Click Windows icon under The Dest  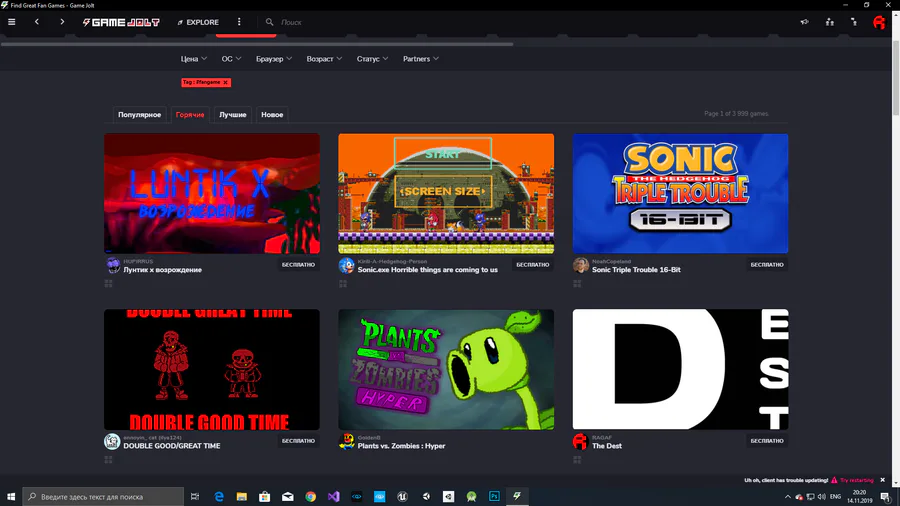tap(577, 460)
